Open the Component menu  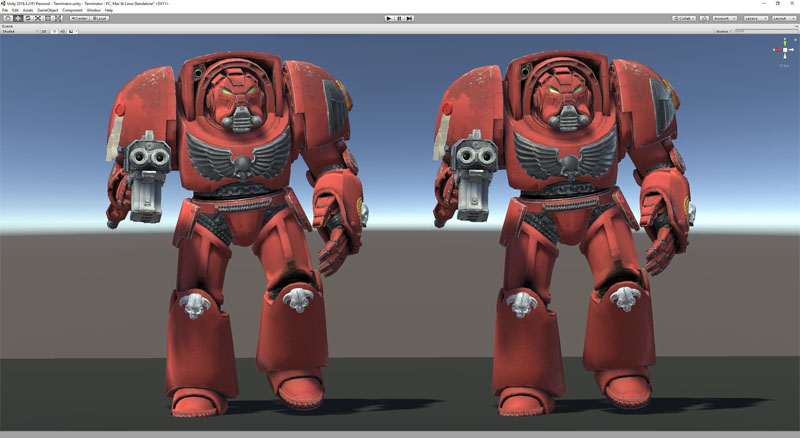(73, 10)
